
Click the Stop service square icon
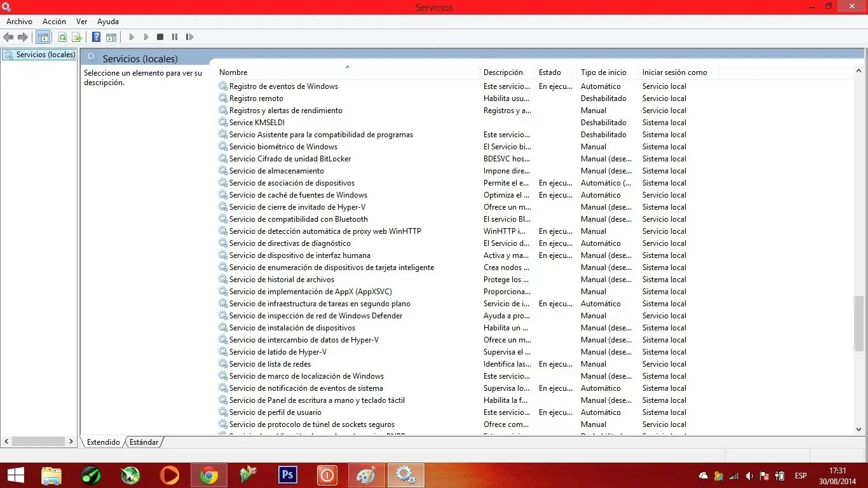[x=160, y=37]
